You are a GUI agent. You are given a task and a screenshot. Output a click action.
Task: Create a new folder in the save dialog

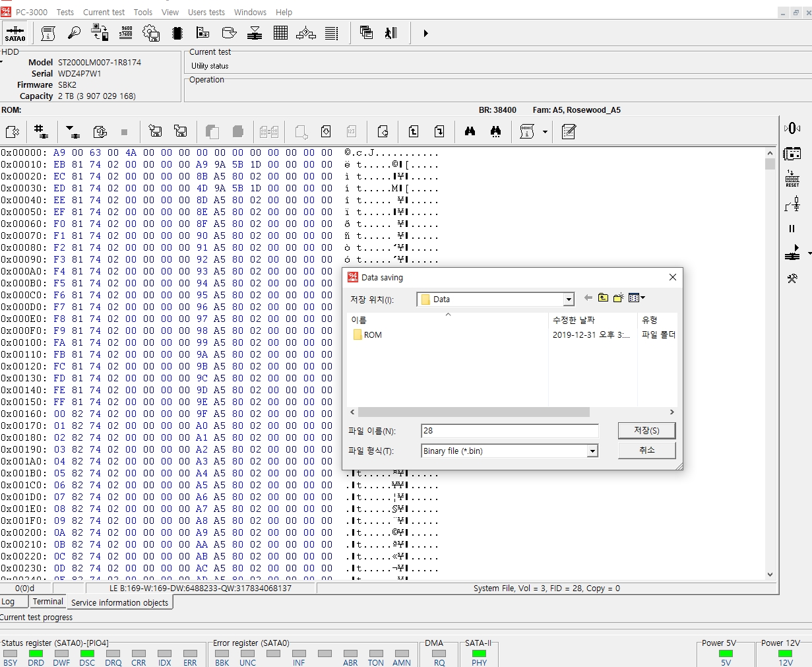click(618, 298)
